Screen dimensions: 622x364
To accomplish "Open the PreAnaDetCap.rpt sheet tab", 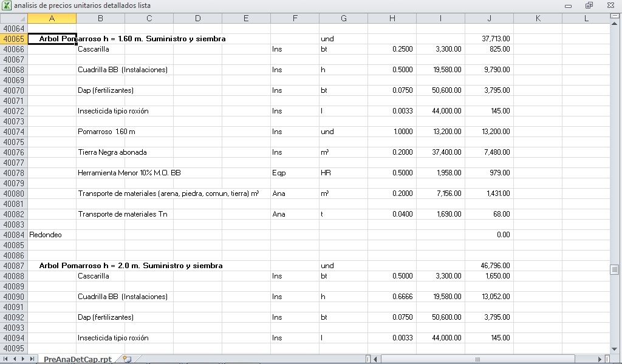I will [78, 359].
